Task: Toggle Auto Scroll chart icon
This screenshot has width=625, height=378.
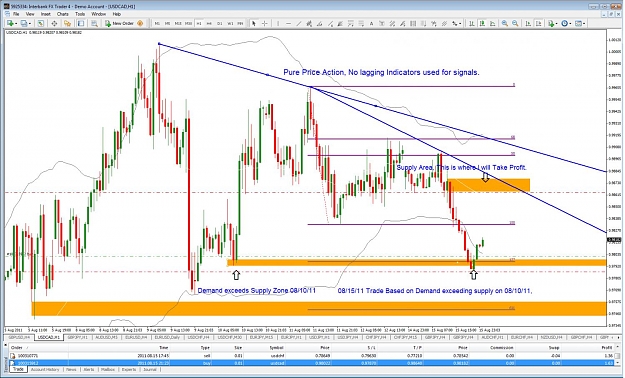Action: (x=528, y=24)
